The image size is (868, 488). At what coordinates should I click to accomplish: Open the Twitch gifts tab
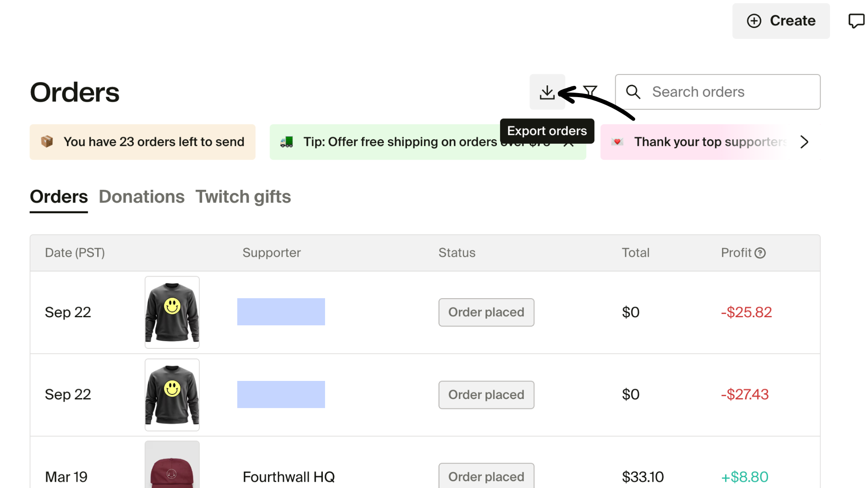243,197
